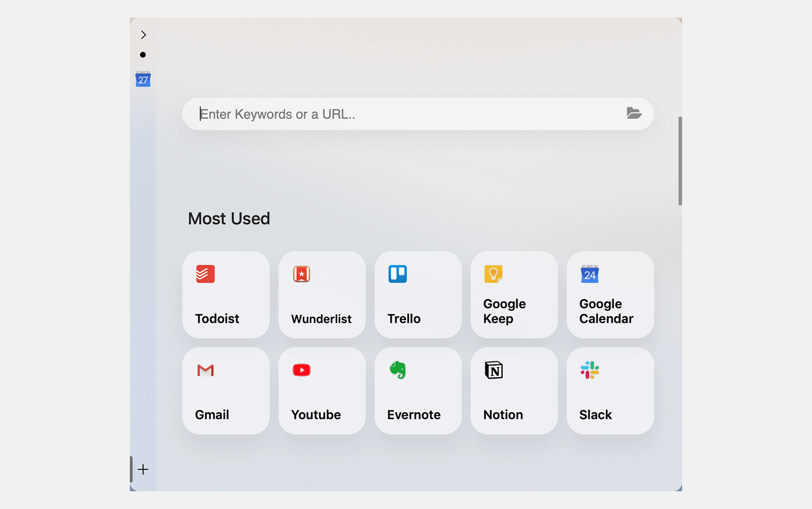Select the Trello label text
Image resolution: width=812 pixels, height=509 pixels.
[404, 319]
